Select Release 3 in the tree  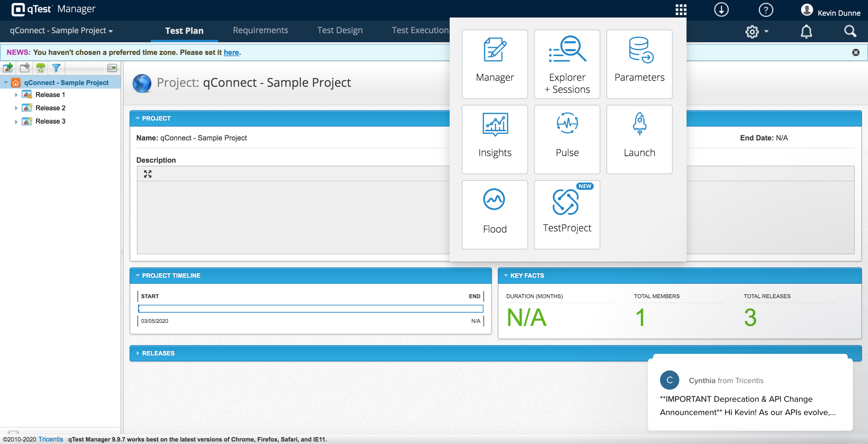point(50,121)
